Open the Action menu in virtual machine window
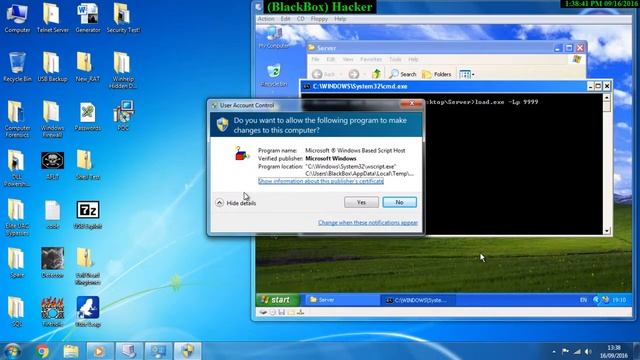The width and height of the screenshot is (640, 360). tap(266, 19)
